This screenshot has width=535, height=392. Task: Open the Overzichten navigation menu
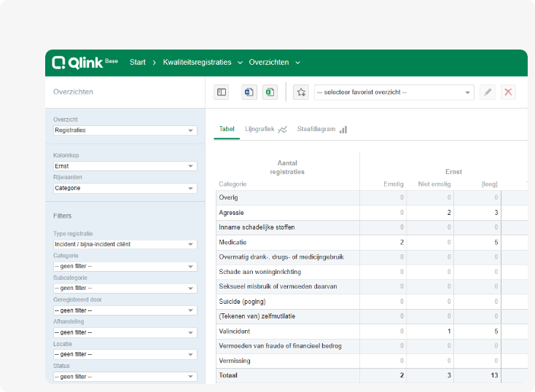click(x=274, y=63)
